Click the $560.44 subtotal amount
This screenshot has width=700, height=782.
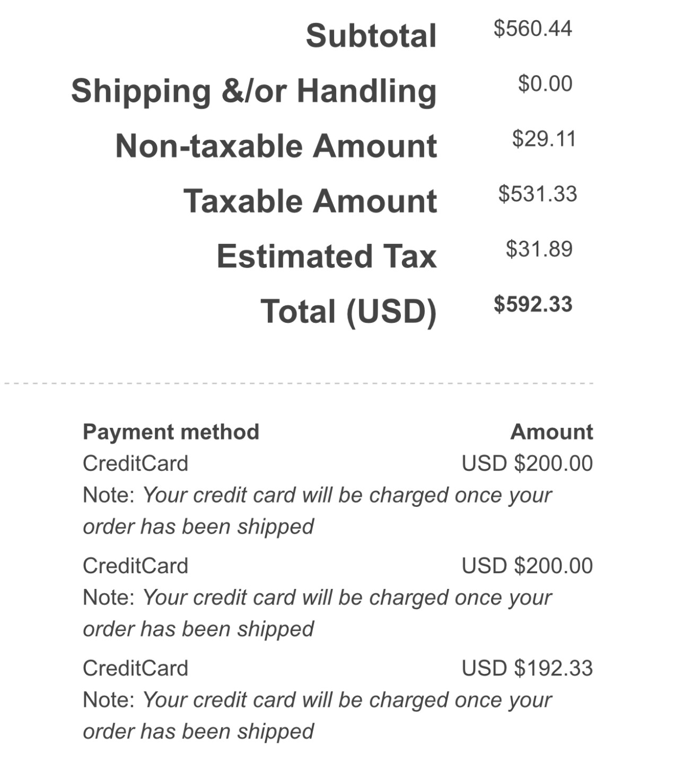[x=532, y=29]
